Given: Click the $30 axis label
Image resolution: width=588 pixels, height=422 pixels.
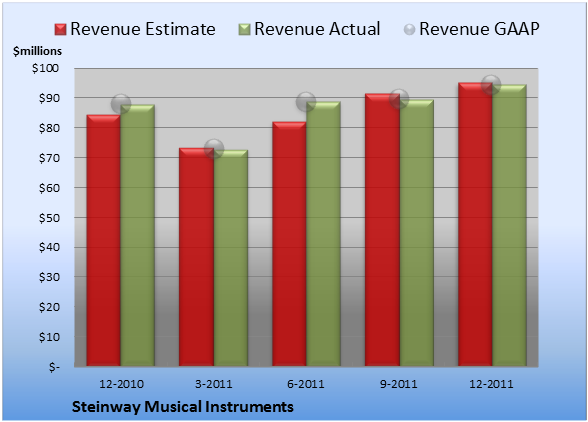Looking at the screenshot, I should pos(49,277).
